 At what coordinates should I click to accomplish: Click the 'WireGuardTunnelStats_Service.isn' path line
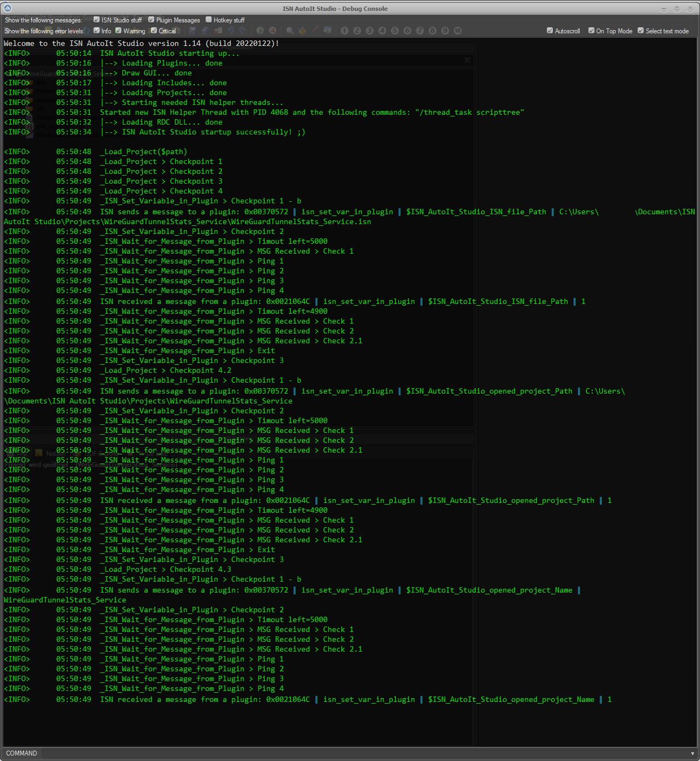(188, 221)
